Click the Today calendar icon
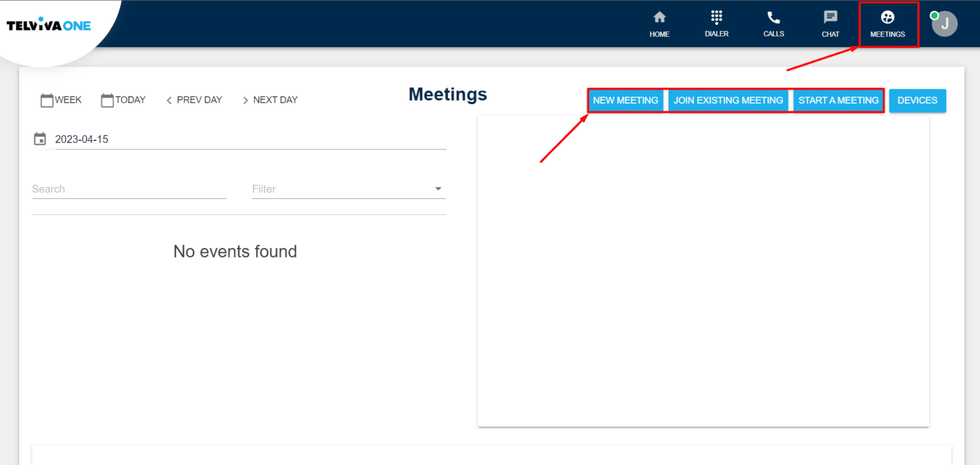 click(107, 100)
